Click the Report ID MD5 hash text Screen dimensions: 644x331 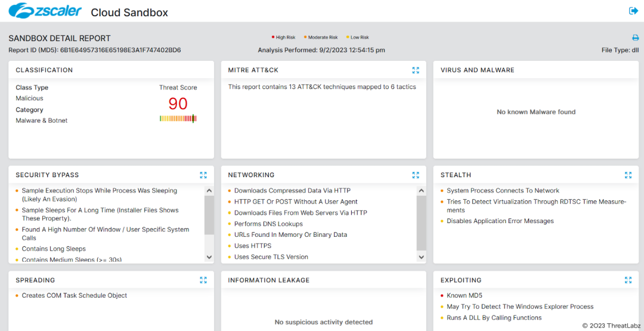click(120, 51)
